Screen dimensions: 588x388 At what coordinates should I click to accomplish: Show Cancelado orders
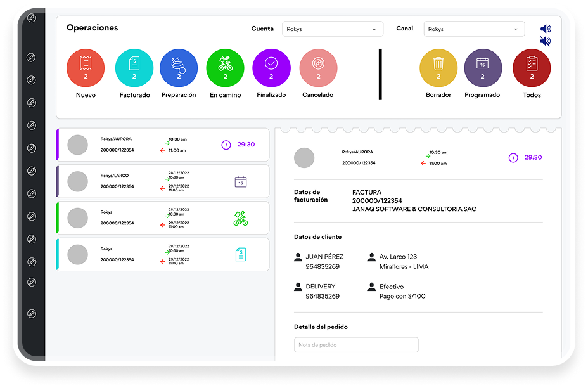pos(318,68)
